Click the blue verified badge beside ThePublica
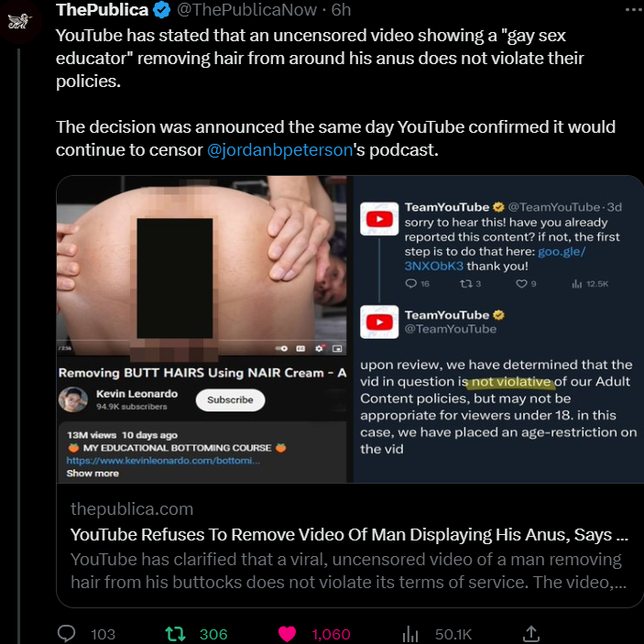 [x=162, y=10]
